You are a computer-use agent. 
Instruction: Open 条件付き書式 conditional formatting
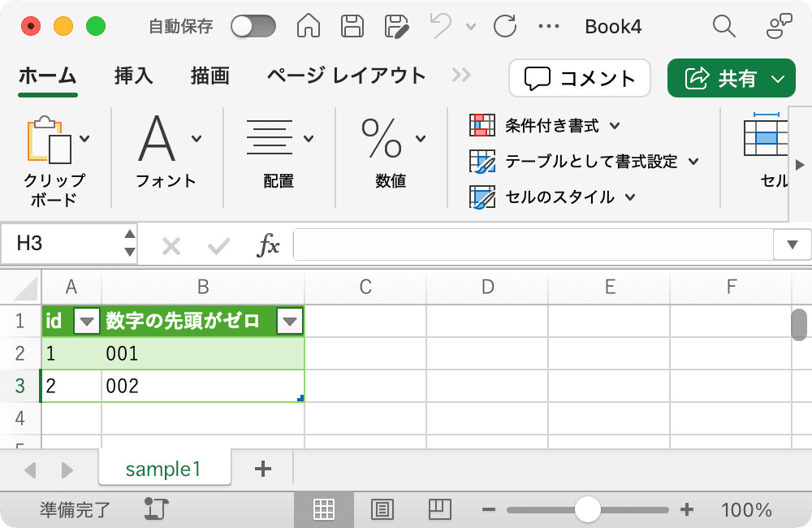click(544, 125)
